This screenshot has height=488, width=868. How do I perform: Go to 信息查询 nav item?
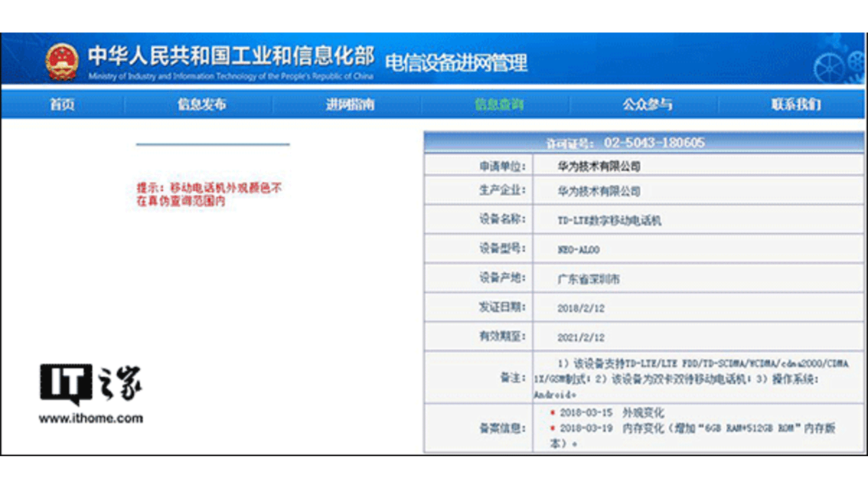click(x=499, y=104)
